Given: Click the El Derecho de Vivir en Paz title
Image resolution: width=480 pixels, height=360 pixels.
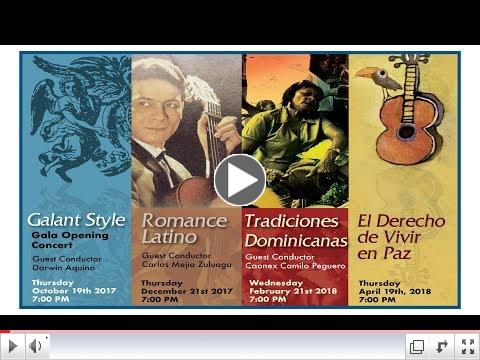Looking at the screenshot, I should coord(401,237).
